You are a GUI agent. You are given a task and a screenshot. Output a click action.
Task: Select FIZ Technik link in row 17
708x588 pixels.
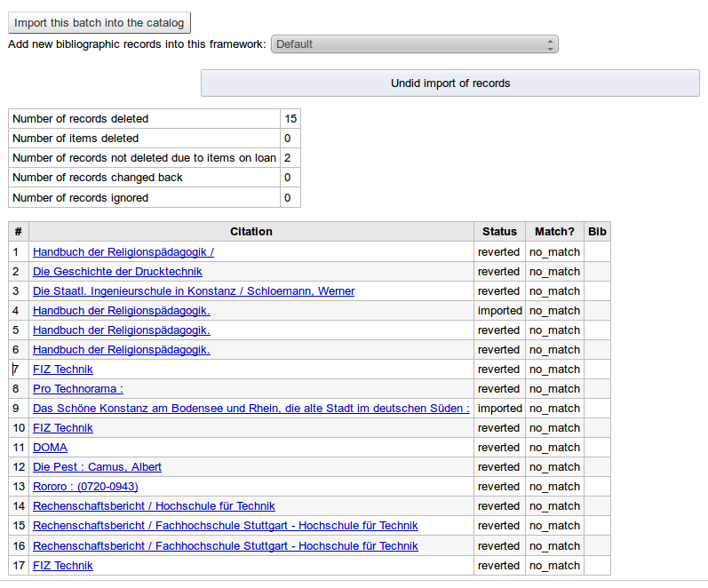click(x=63, y=566)
